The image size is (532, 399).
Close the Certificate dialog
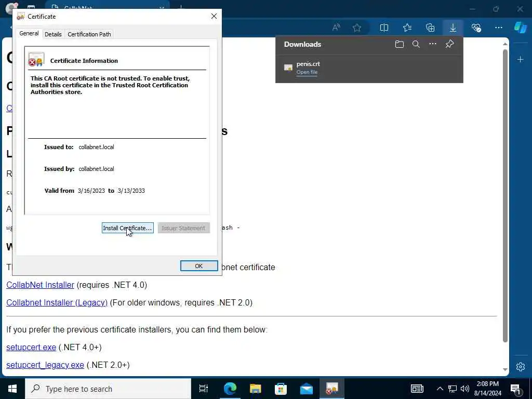214,16
